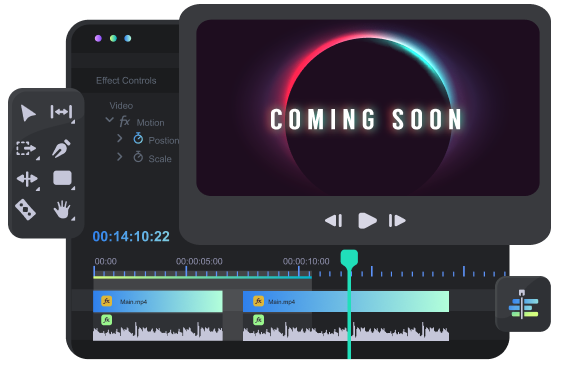The height and width of the screenshot is (379, 576).
Task: Select the first Main.mp4 video clip
Action: [158, 302]
